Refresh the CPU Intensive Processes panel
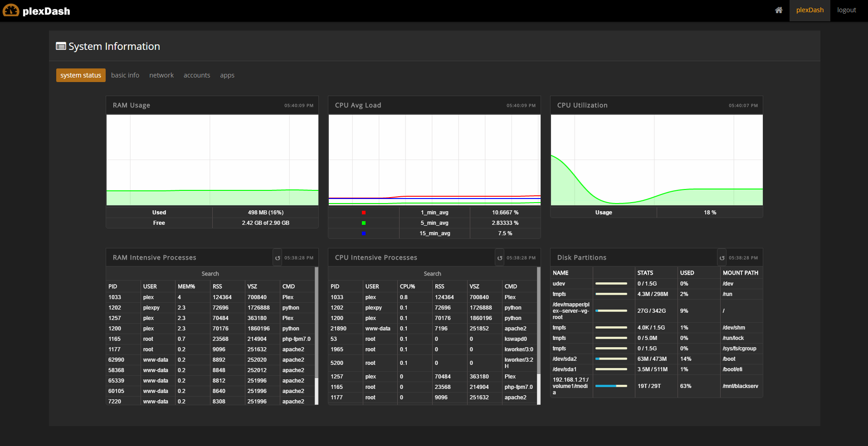This screenshot has height=446, width=868. click(500, 257)
